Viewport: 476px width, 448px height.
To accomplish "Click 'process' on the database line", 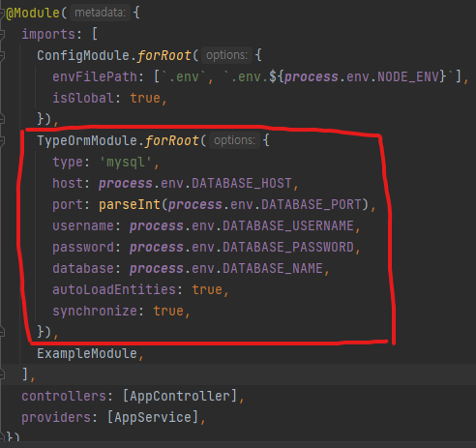I will coord(157,268).
